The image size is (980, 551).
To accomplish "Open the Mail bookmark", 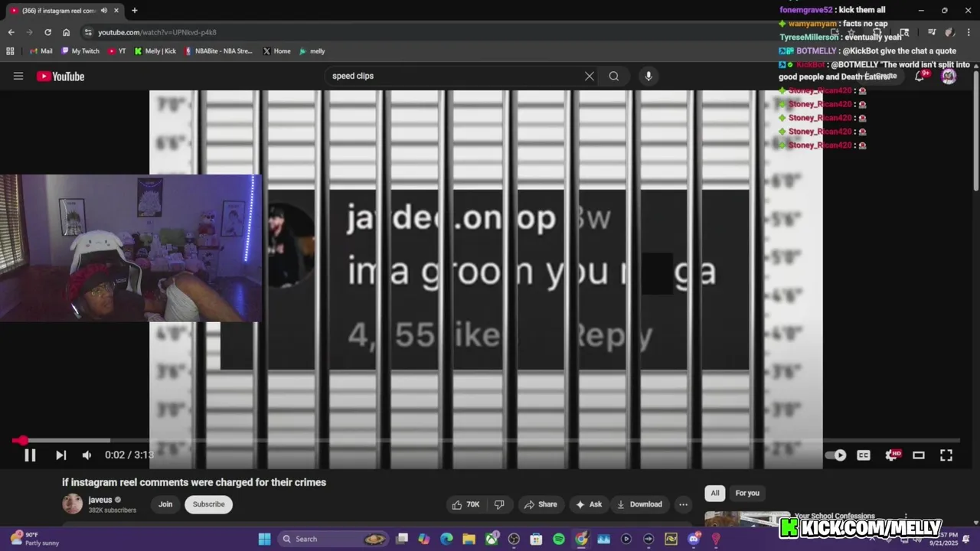I will (41, 51).
